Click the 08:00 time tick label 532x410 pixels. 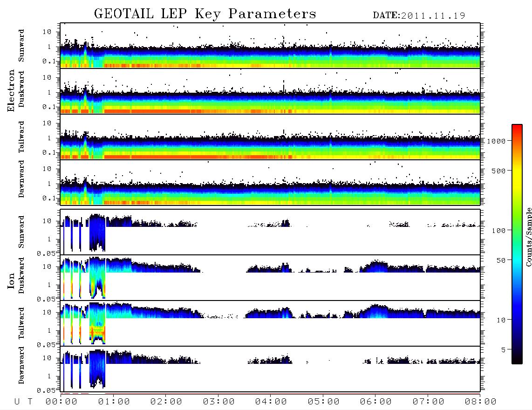[x=481, y=402]
